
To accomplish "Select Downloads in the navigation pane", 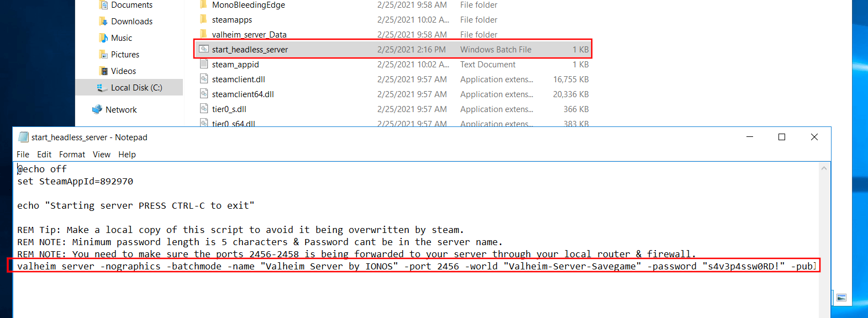I will click(131, 22).
